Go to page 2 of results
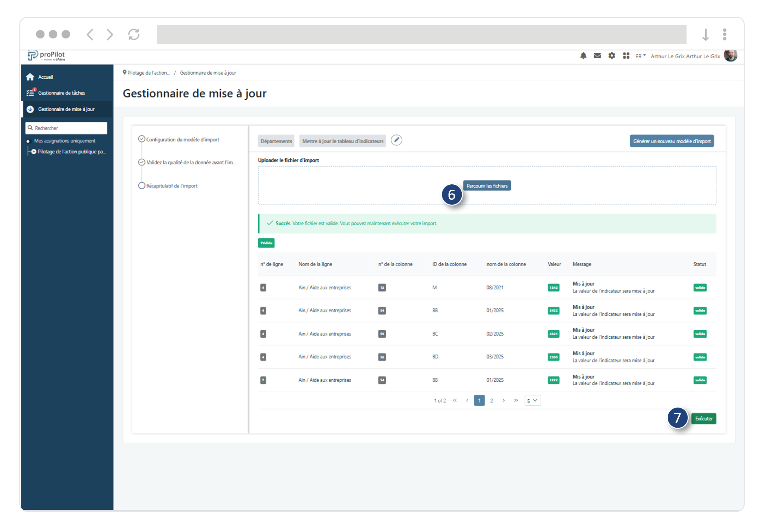Viewport: 764px width, 532px height. (491, 401)
